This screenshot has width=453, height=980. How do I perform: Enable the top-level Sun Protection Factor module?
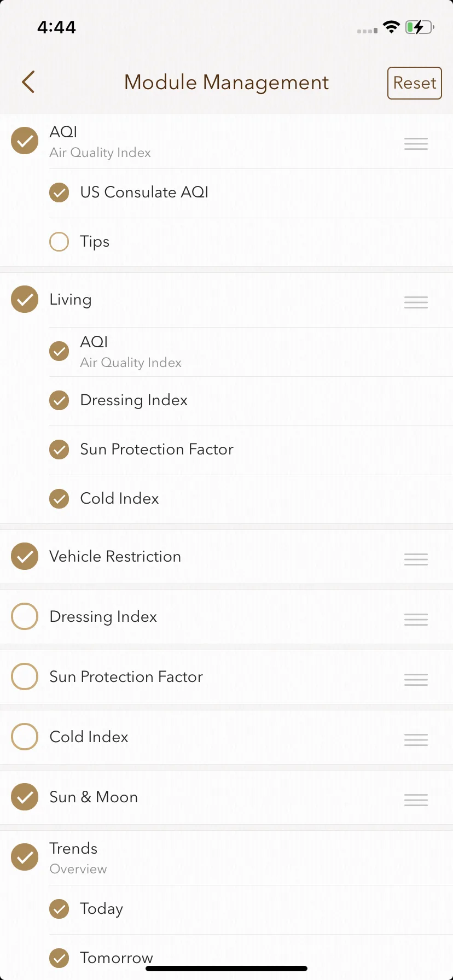coord(25,676)
